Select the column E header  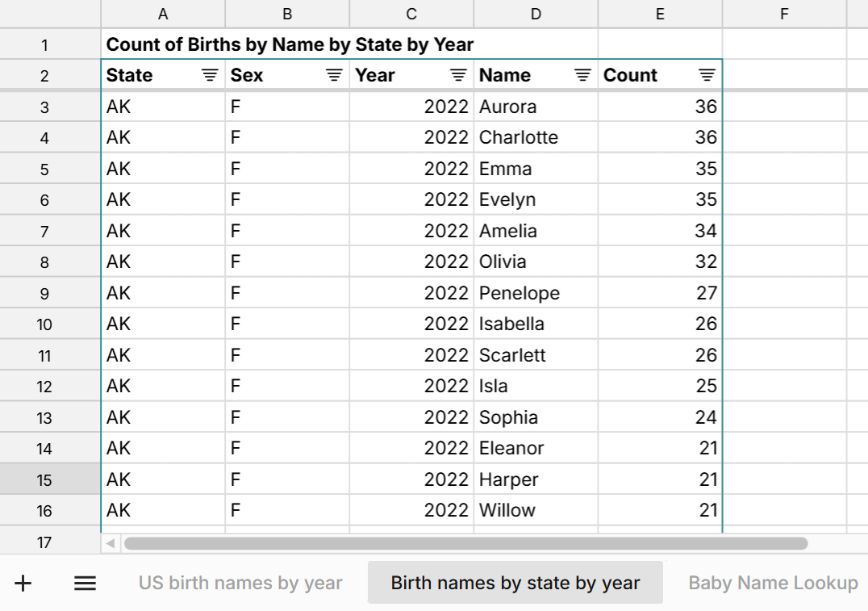(x=660, y=13)
